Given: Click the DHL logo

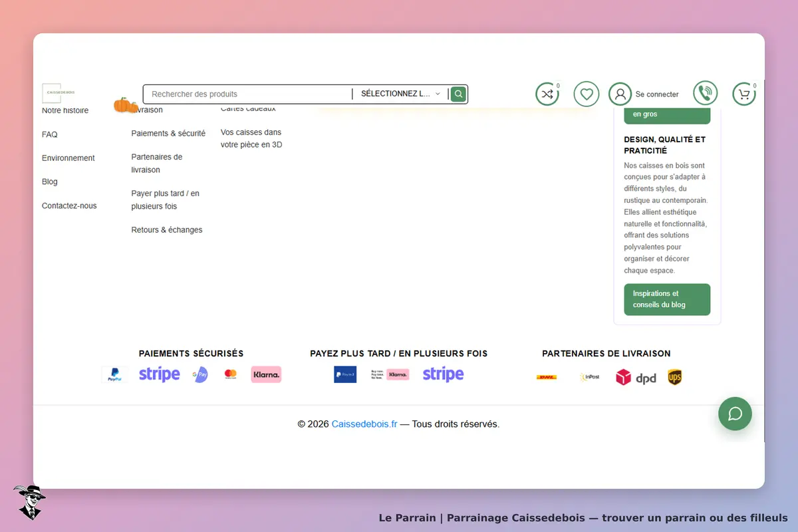Looking at the screenshot, I should (547, 377).
